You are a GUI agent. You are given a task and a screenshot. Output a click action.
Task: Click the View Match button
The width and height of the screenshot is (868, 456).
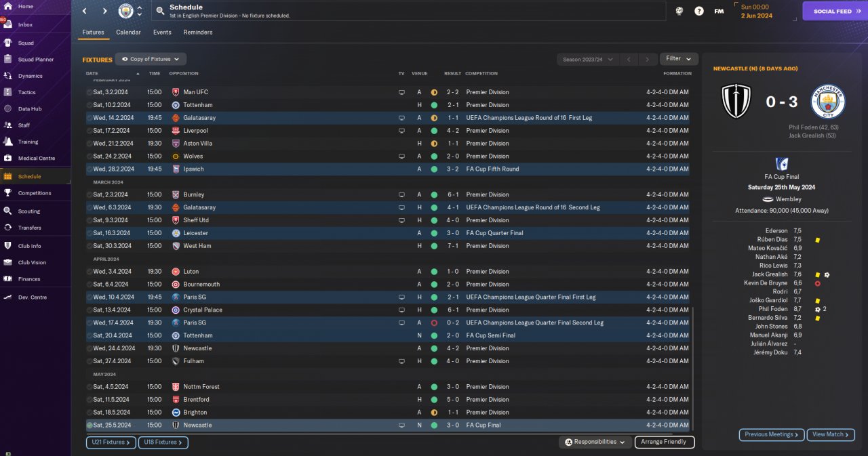point(831,434)
